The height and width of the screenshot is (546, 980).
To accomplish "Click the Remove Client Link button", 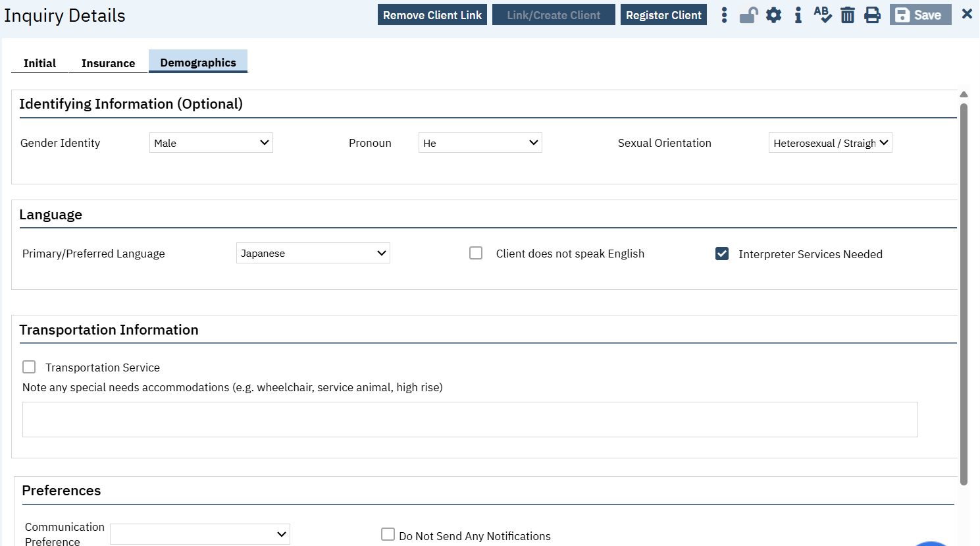I will point(432,15).
